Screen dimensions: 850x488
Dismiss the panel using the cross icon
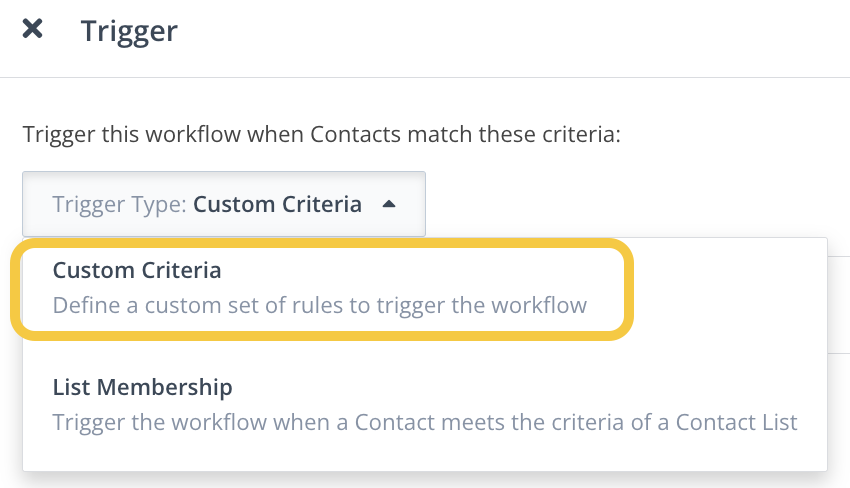point(32,29)
